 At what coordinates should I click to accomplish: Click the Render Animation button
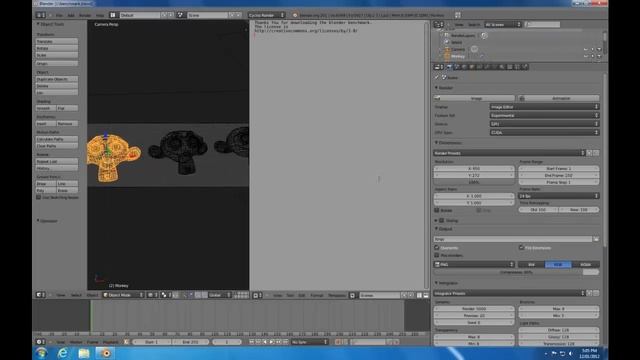tap(559, 98)
